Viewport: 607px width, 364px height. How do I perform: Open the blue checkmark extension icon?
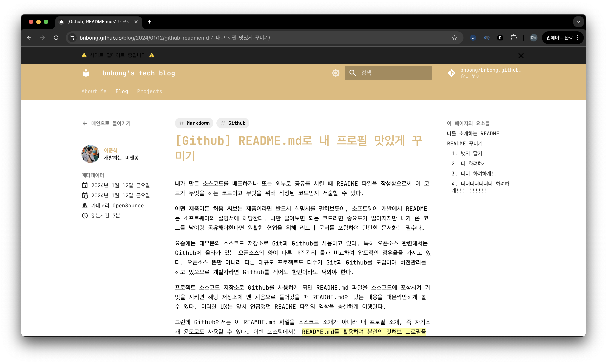click(473, 38)
